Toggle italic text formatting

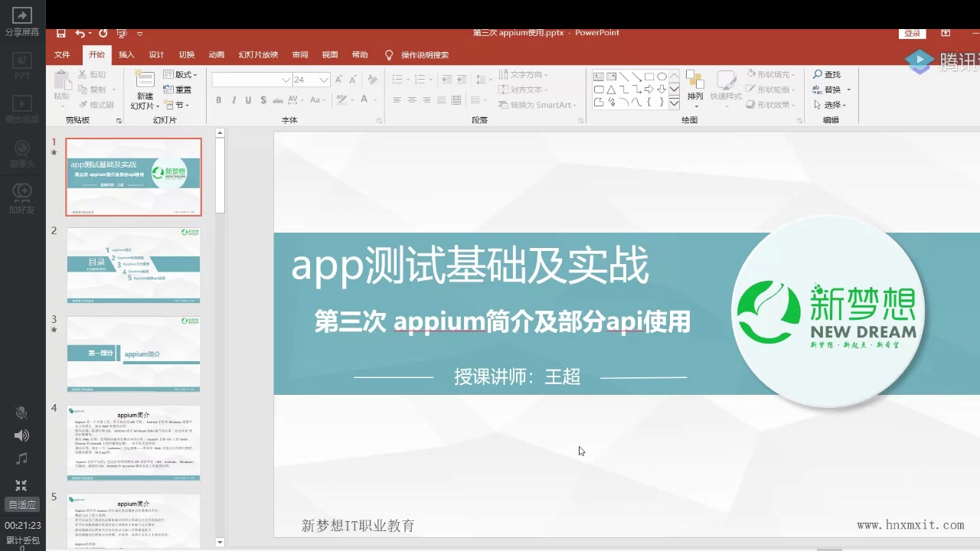coord(234,100)
